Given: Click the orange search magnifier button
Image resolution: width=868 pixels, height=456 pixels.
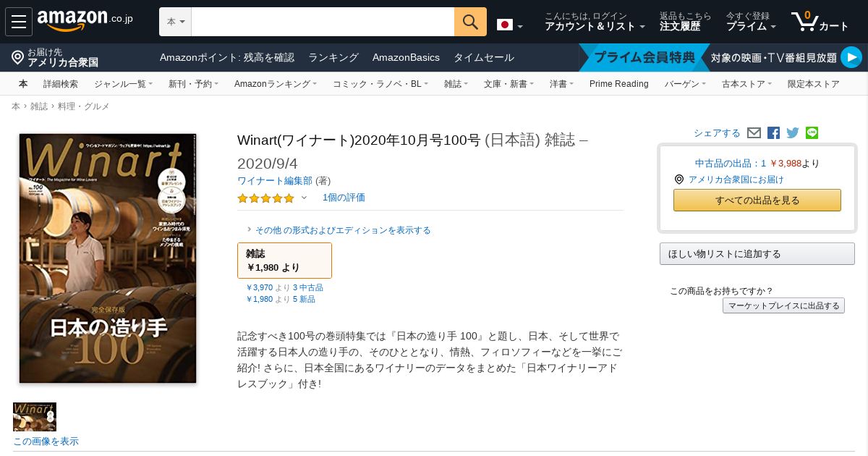Looking at the screenshot, I should click(x=470, y=22).
